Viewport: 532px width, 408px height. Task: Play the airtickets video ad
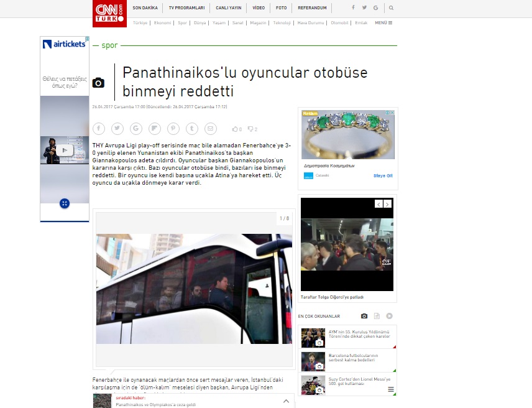click(65, 150)
